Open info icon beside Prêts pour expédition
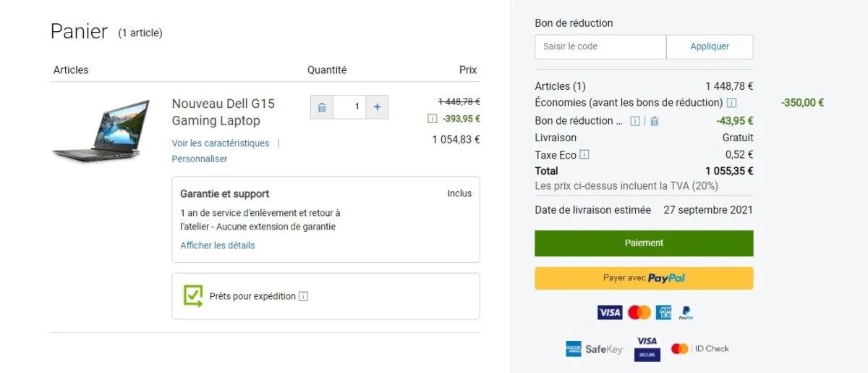 click(304, 296)
